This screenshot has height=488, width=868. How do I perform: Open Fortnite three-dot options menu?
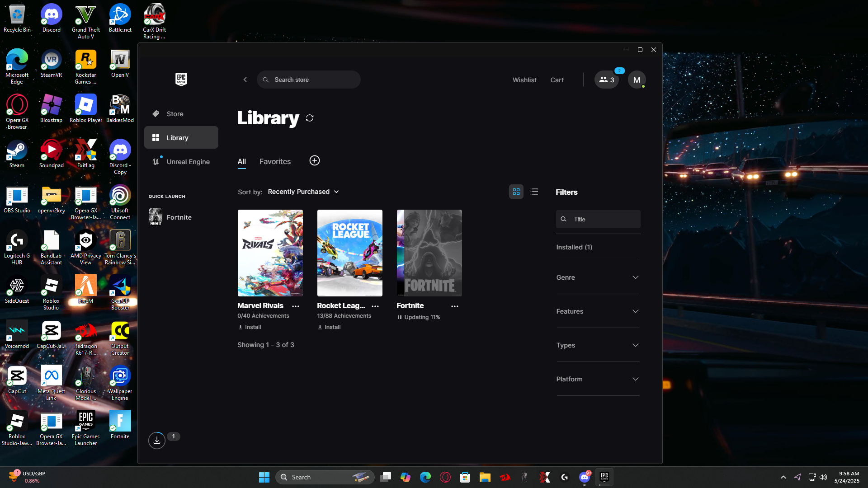[x=455, y=306]
